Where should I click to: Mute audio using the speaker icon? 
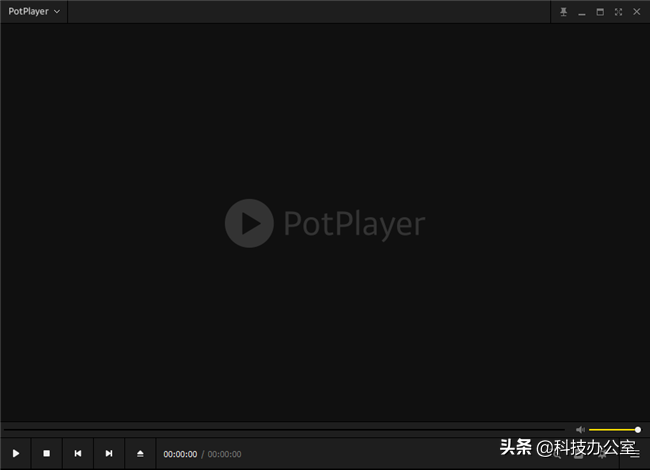click(x=580, y=430)
